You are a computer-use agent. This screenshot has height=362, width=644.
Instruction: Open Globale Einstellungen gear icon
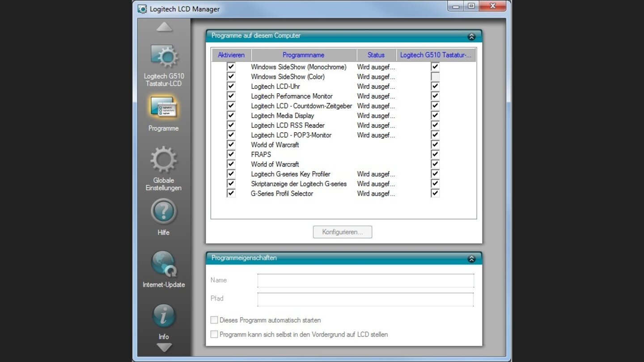coord(164,160)
